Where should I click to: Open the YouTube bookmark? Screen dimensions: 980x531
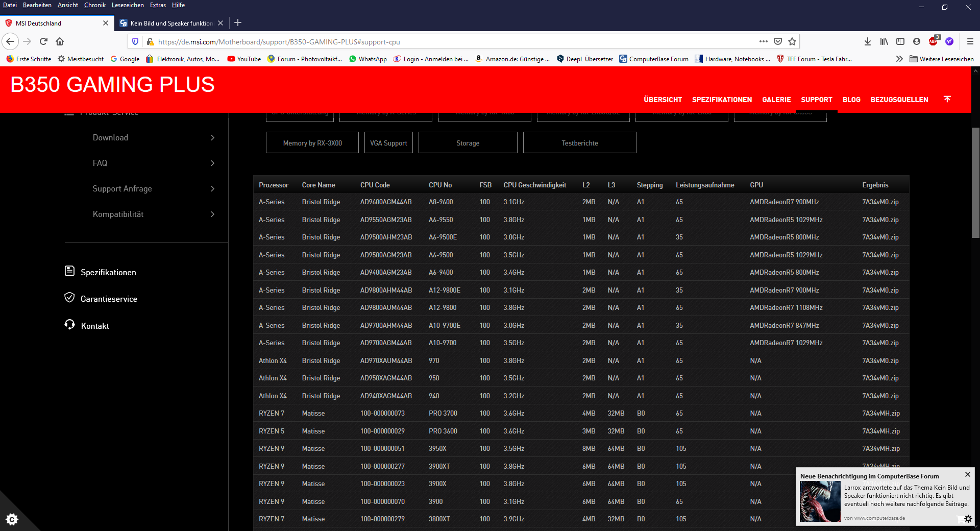(x=244, y=59)
